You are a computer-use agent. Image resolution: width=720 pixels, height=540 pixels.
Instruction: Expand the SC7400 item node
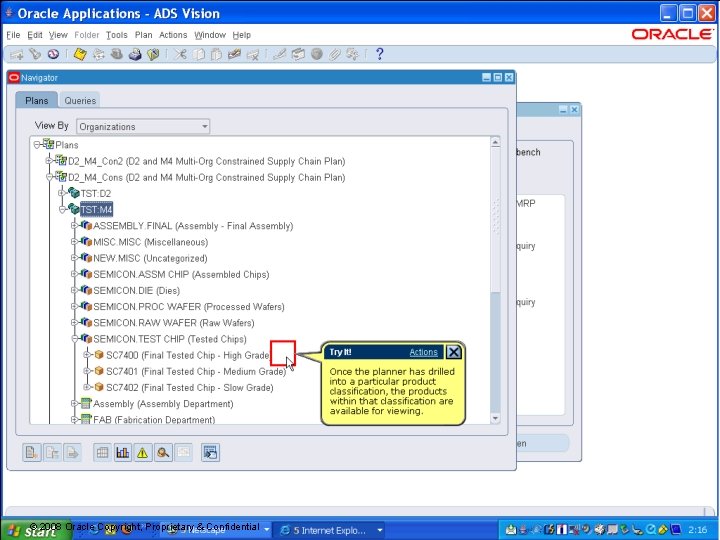click(x=87, y=354)
